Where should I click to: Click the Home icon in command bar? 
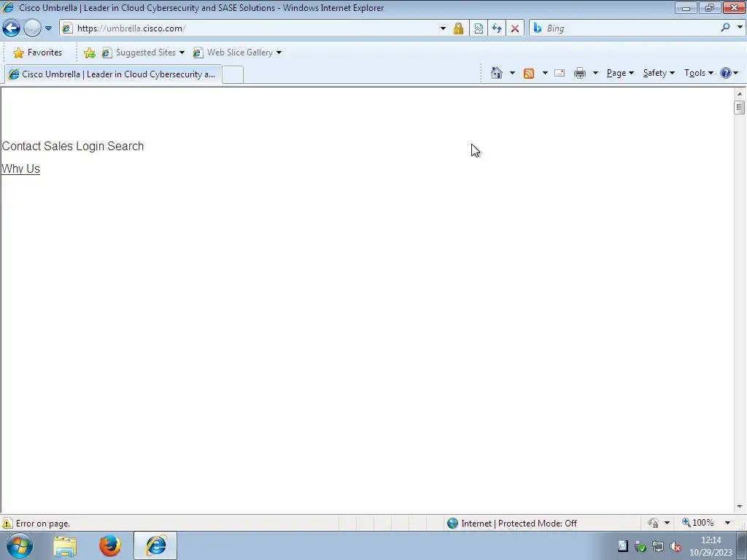click(x=497, y=73)
